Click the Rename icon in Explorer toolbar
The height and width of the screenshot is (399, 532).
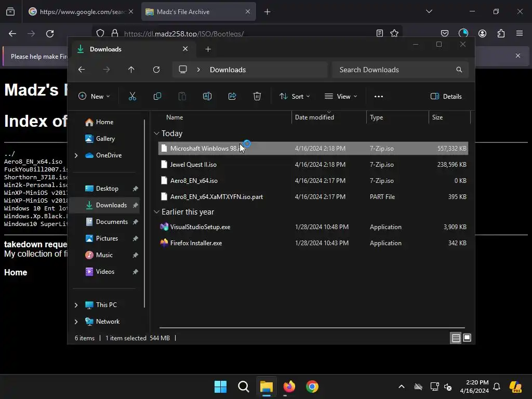(x=207, y=96)
